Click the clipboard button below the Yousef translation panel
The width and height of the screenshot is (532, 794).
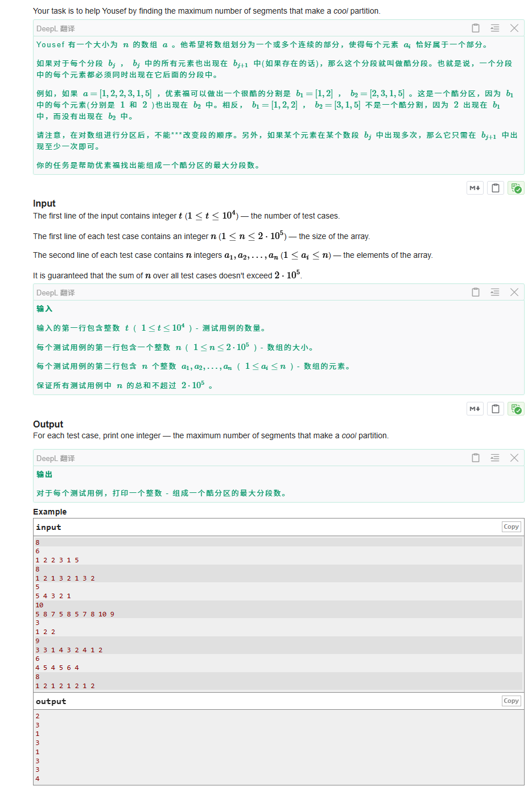click(x=496, y=188)
